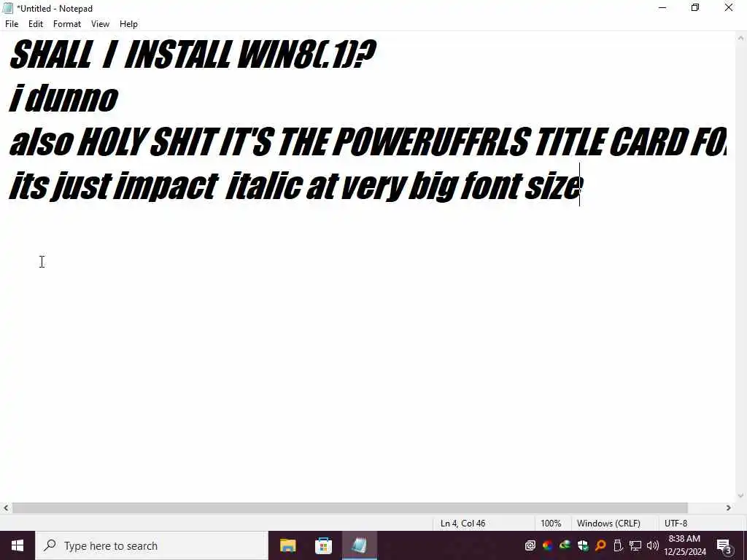Focus the Type here to search box
This screenshot has height=560, width=747.
coord(152,545)
